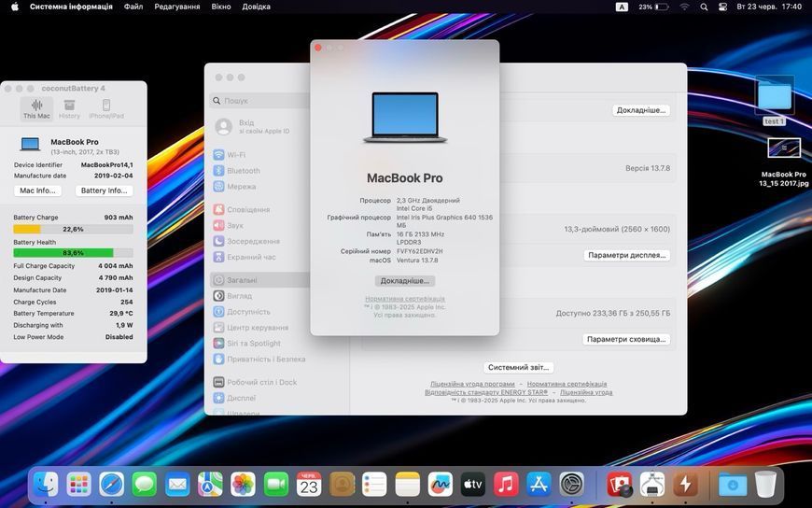812x508 pixels.
Task: Click the Battery Charge 22,6% bar
Action: coord(73,229)
